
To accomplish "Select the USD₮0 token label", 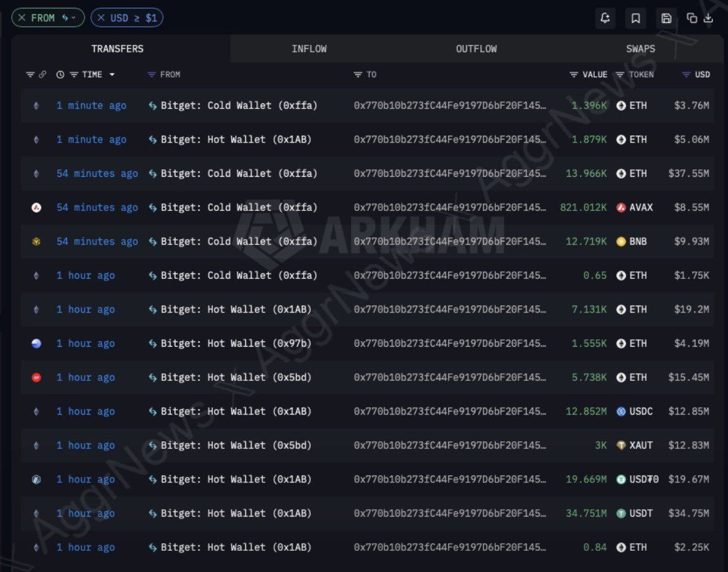I will 644,480.
